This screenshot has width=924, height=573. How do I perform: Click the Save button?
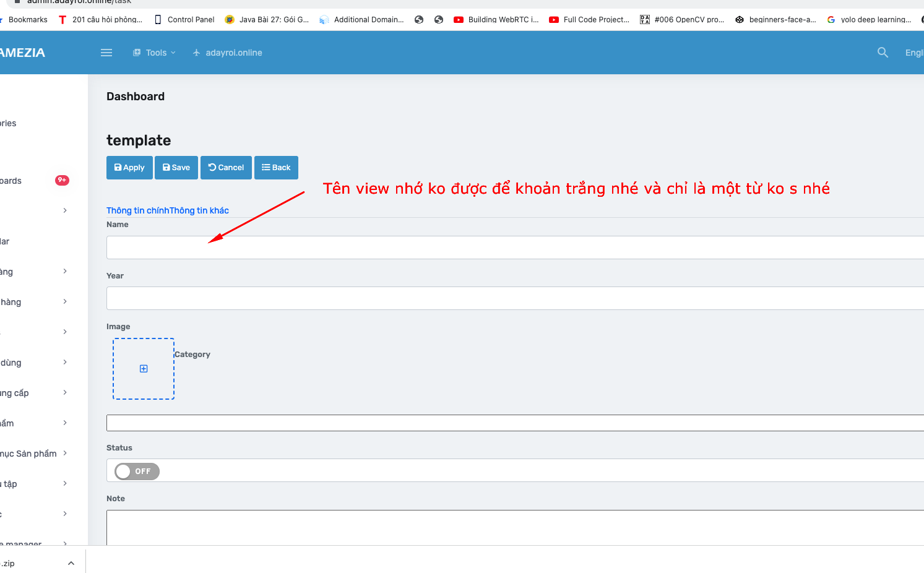point(176,168)
